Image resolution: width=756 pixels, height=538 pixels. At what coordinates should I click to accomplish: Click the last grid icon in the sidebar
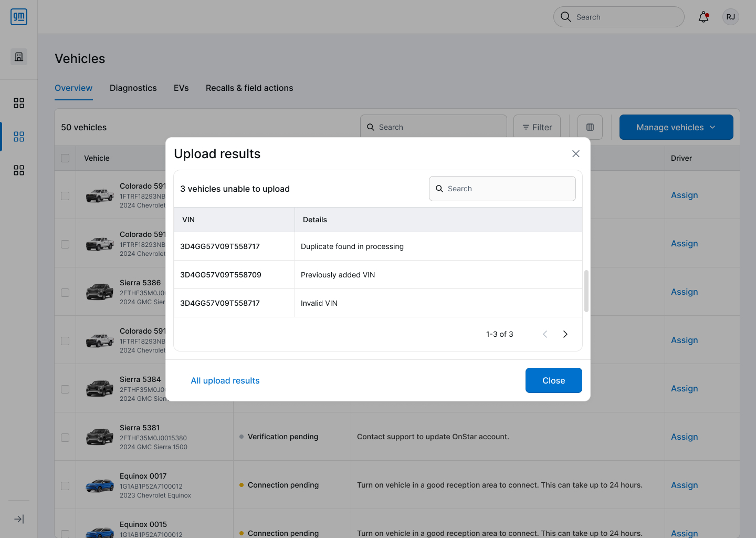[x=19, y=170]
